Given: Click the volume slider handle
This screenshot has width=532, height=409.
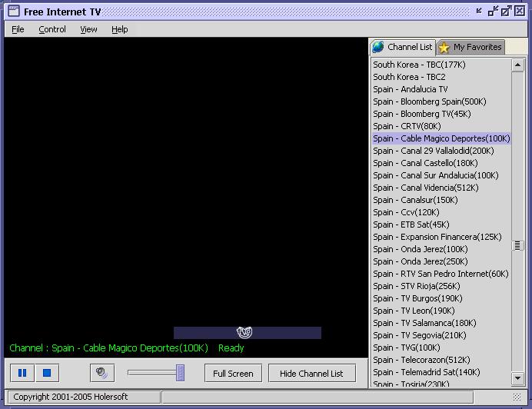Looking at the screenshot, I should 180,373.
